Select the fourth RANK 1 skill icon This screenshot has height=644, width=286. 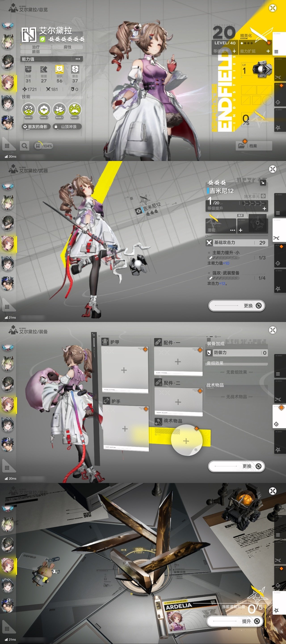pyautogui.click(x=75, y=110)
